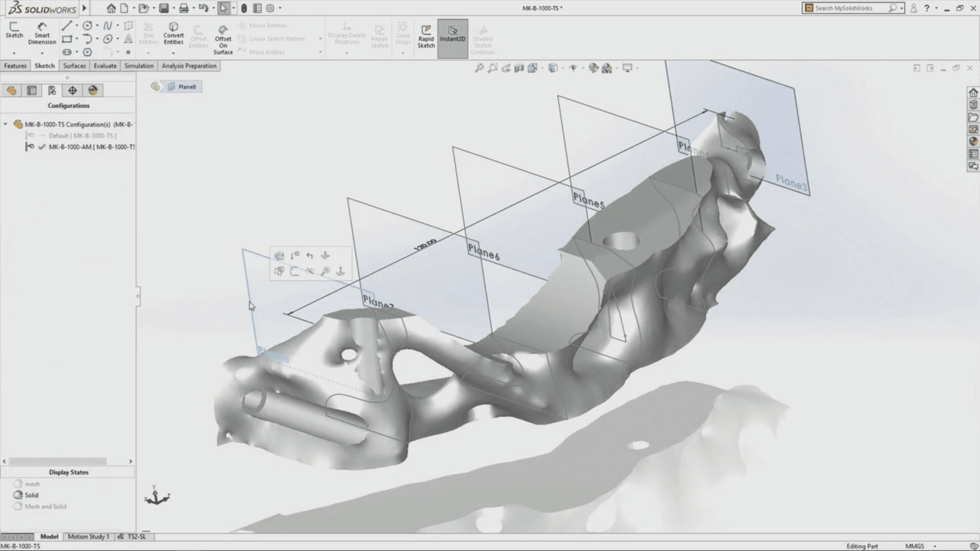Start Rapid Sketch mode
980x551 pixels.
click(426, 36)
